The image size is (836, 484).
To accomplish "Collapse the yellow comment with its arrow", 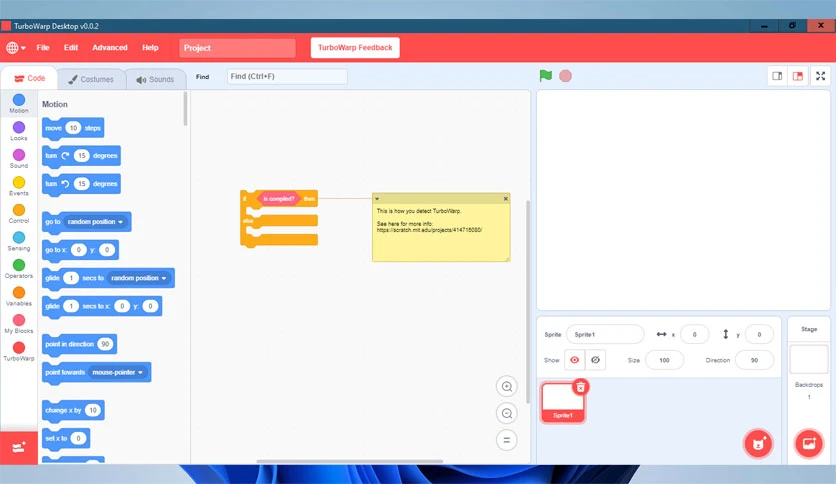I will click(x=377, y=199).
